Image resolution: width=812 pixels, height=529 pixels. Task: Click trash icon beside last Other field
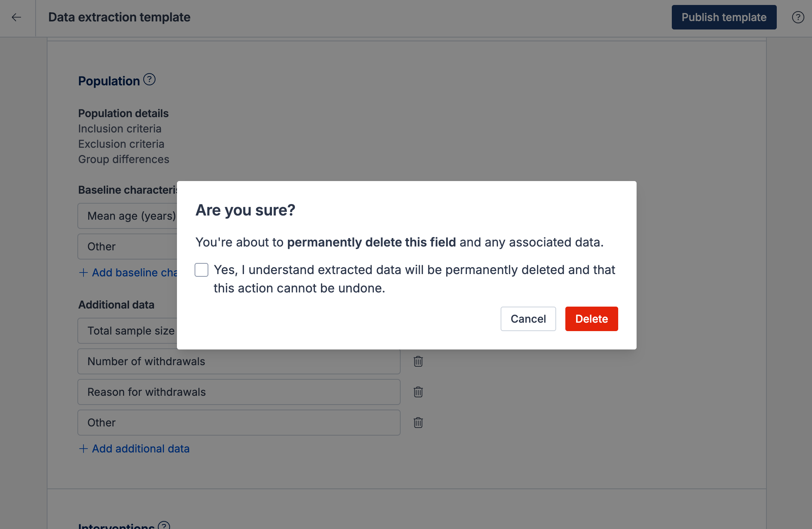tap(418, 423)
